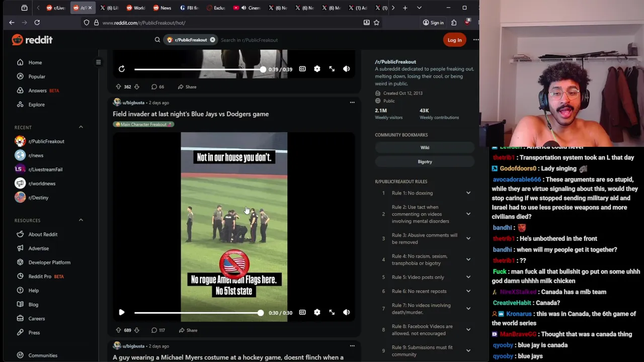Share the top post with 362 votes

coord(187,87)
